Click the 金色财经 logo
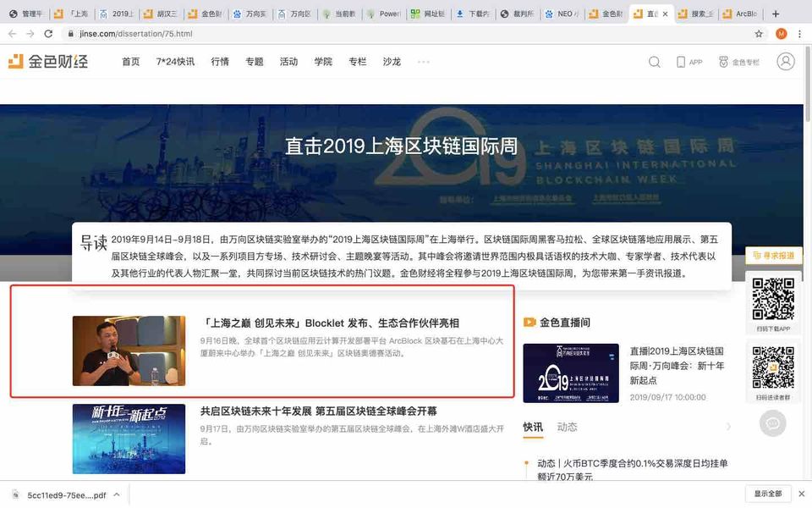 [48, 62]
